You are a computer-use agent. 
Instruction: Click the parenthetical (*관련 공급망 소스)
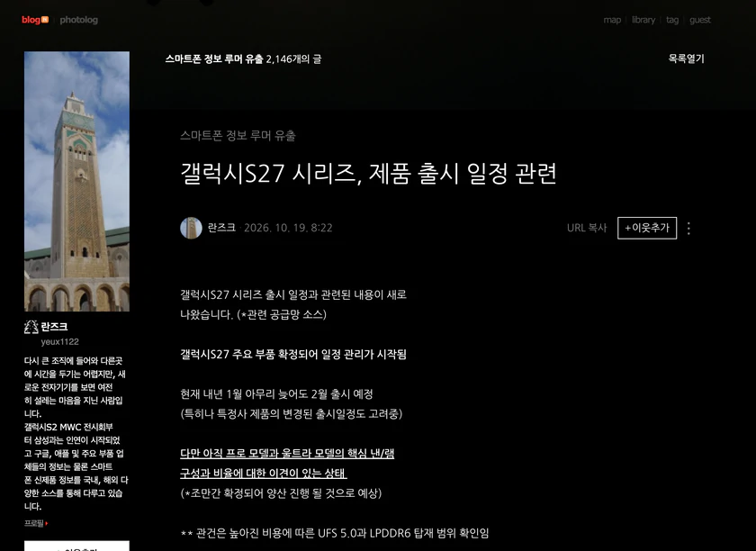282,314
